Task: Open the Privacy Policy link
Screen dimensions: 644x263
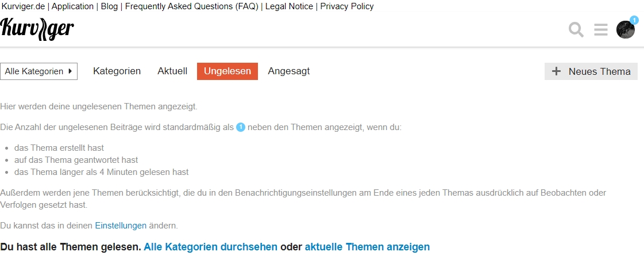Action: click(347, 6)
